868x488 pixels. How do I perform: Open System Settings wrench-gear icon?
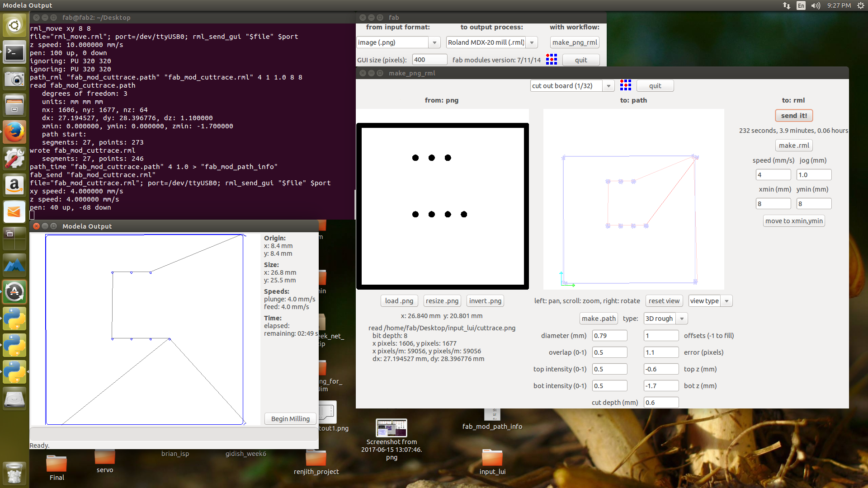coord(14,159)
